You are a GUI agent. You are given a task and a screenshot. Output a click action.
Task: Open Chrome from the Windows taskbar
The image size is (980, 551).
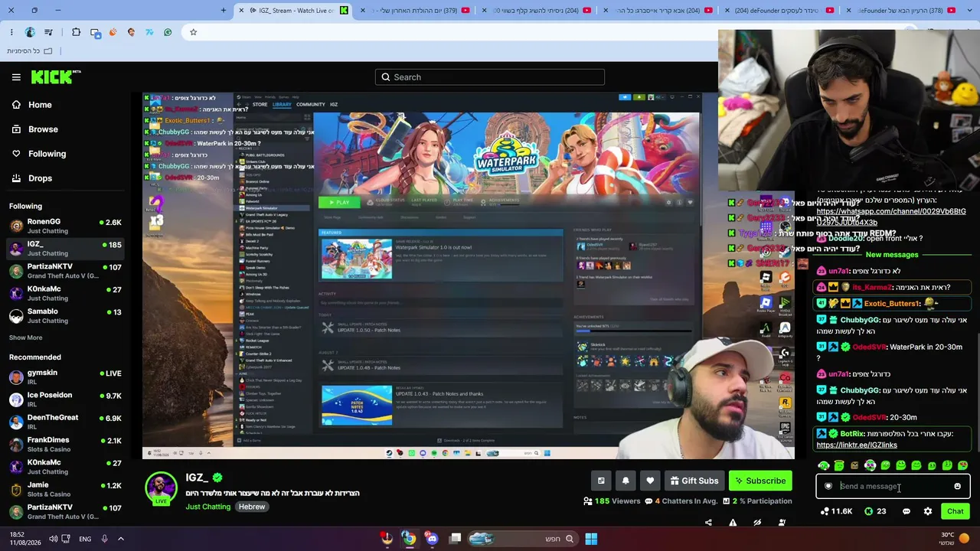click(x=410, y=539)
